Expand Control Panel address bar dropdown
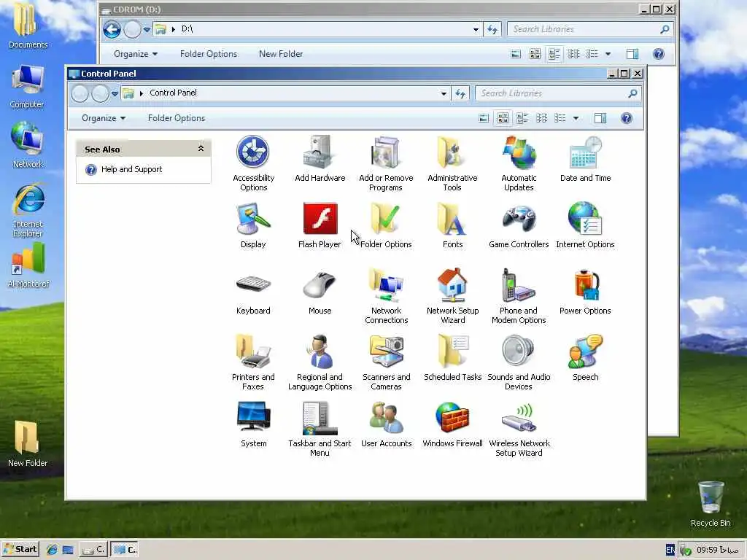Viewport: 747px width, 560px height. click(444, 93)
